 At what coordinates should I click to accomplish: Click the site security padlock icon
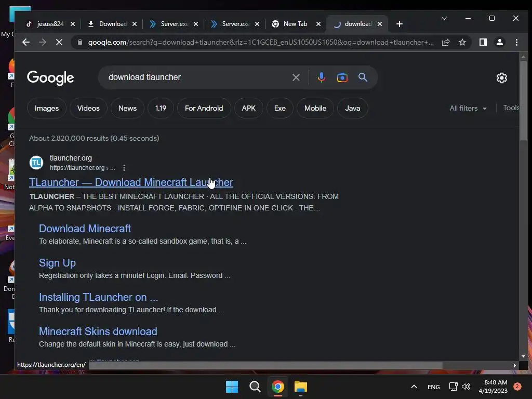point(80,42)
